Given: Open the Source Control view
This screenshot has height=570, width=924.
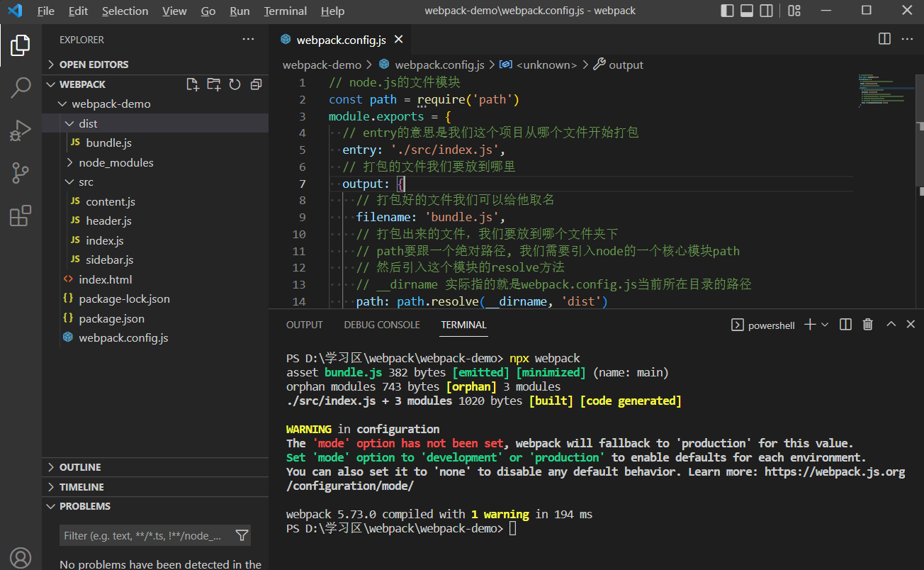Looking at the screenshot, I should 21,173.
